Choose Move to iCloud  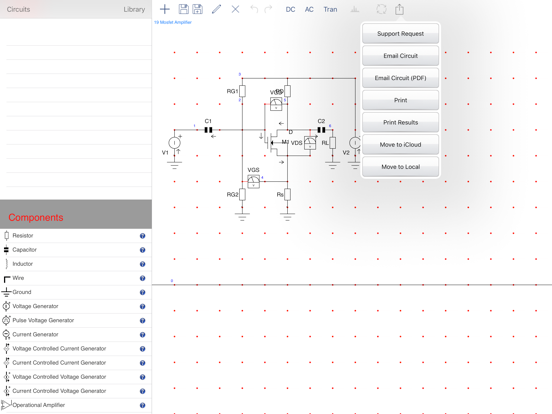401,145
